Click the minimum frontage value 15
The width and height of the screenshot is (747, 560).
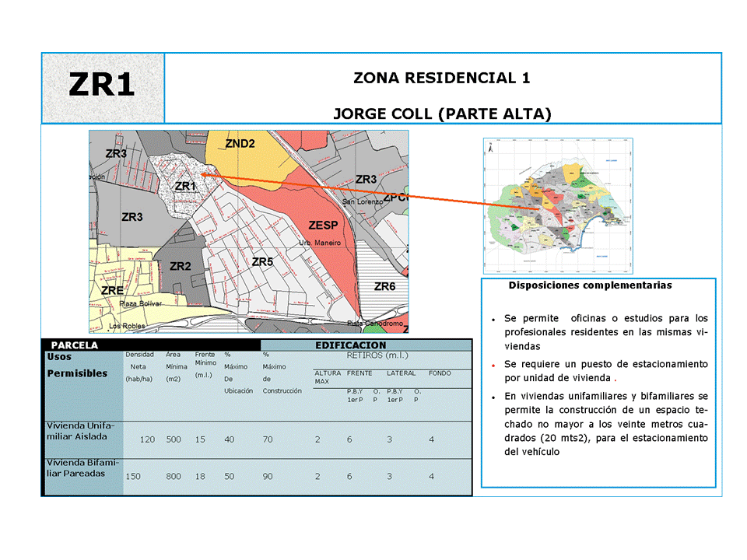(x=200, y=439)
